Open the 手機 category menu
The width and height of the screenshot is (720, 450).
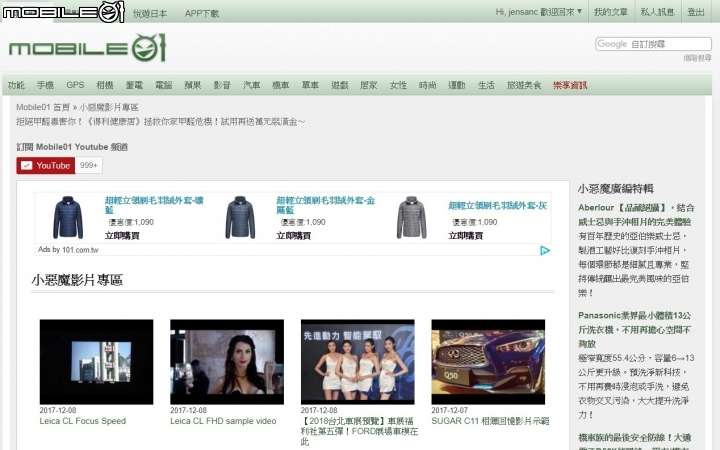pos(45,85)
